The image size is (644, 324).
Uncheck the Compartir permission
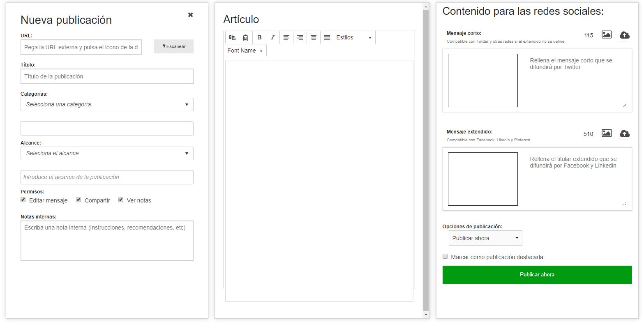click(x=78, y=200)
